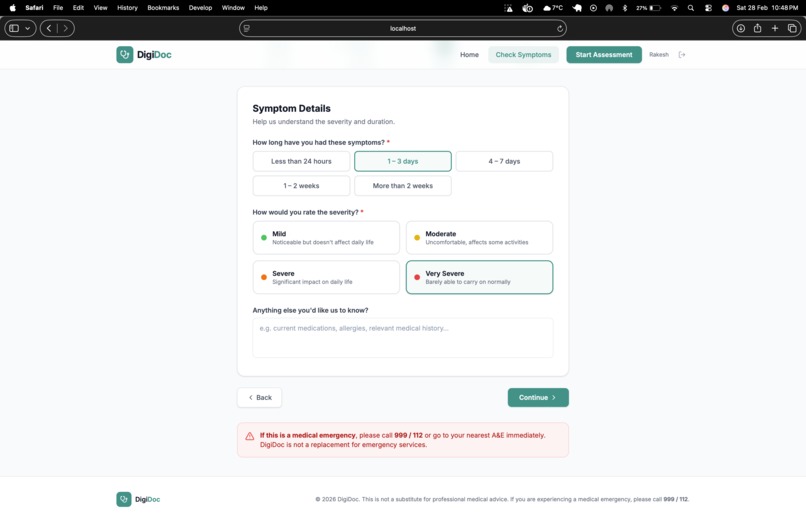806x522 pixels.
Task: Show Safari tab overview icon
Action: 792,28
